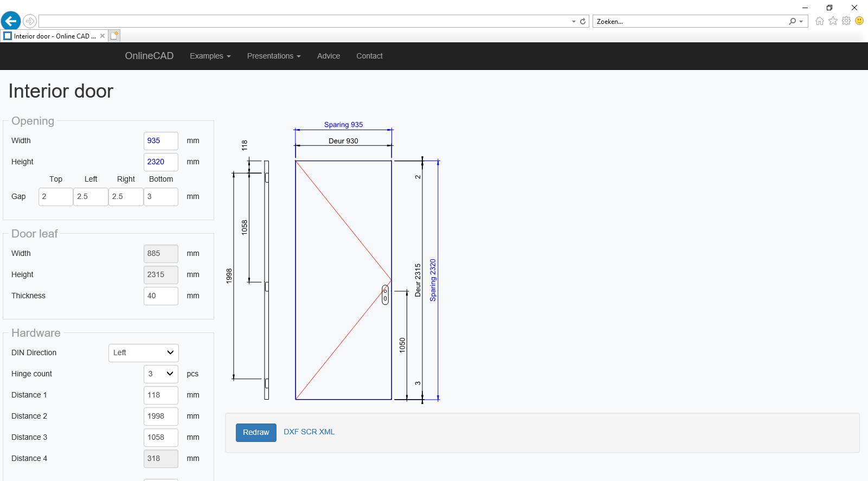
Task: Open the Presentations menu
Action: click(x=273, y=56)
